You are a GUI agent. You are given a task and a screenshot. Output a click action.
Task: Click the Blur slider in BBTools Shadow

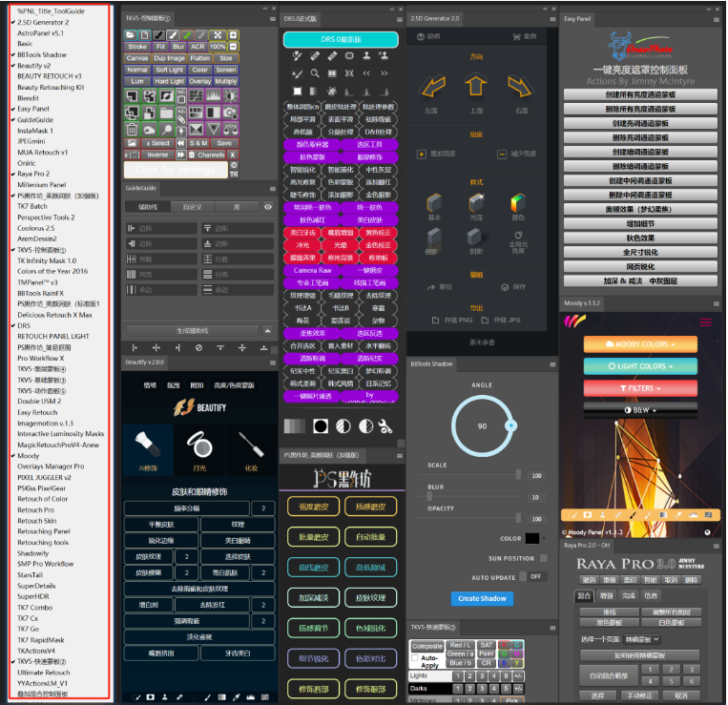point(469,497)
